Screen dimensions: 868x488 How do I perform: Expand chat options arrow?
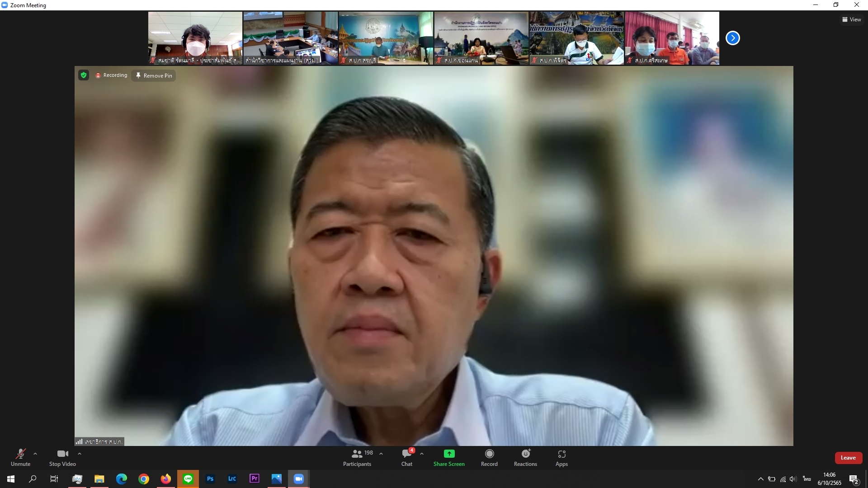[x=422, y=454]
